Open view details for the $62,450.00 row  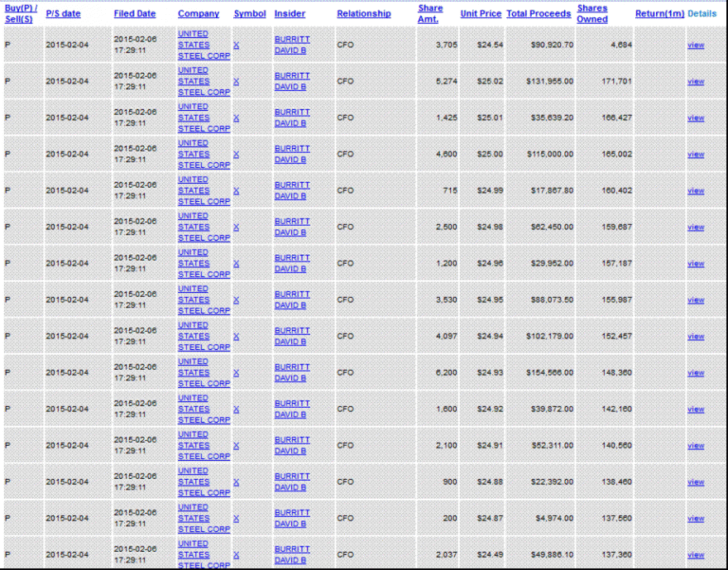[x=696, y=227]
